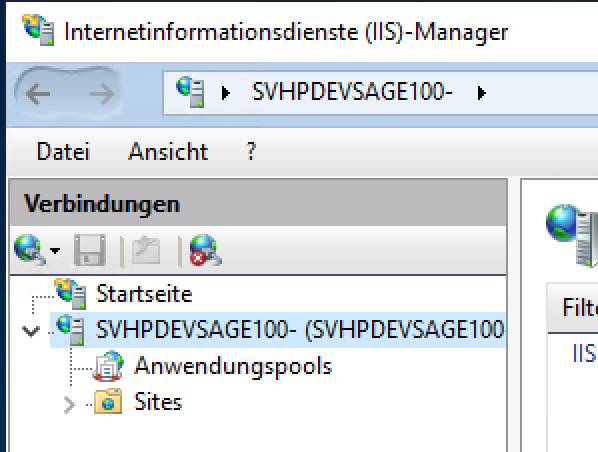
Task: Open the ? help menu
Action: [251, 151]
